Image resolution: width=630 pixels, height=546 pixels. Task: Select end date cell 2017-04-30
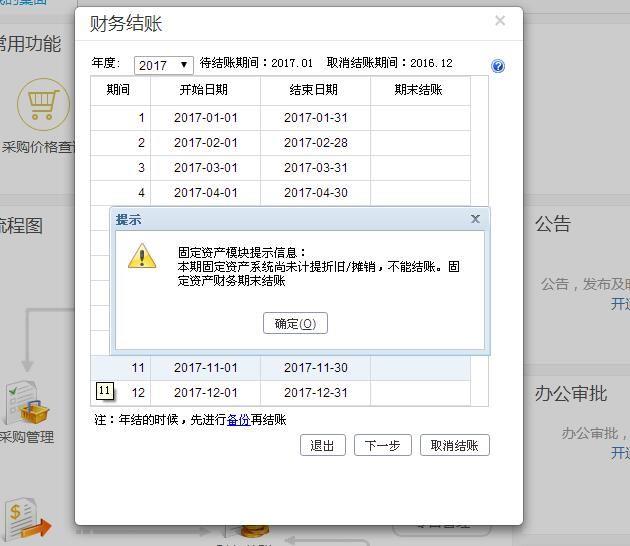point(315,193)
